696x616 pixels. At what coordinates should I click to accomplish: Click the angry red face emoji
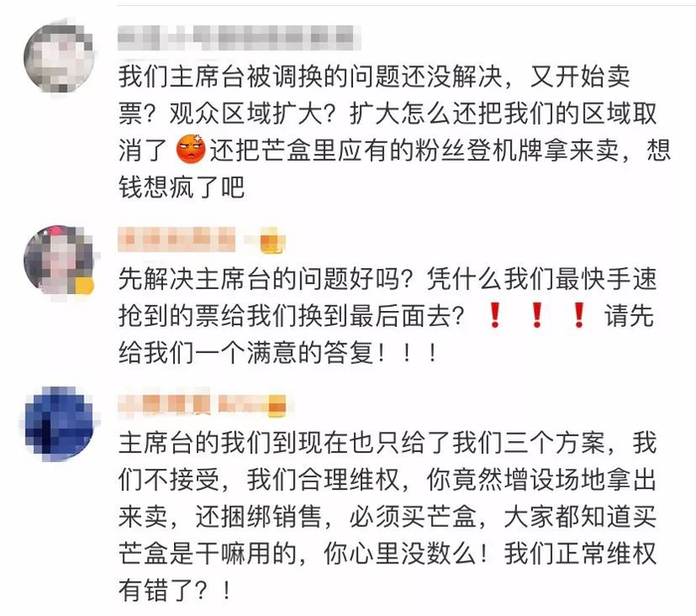tap(191, 150)
